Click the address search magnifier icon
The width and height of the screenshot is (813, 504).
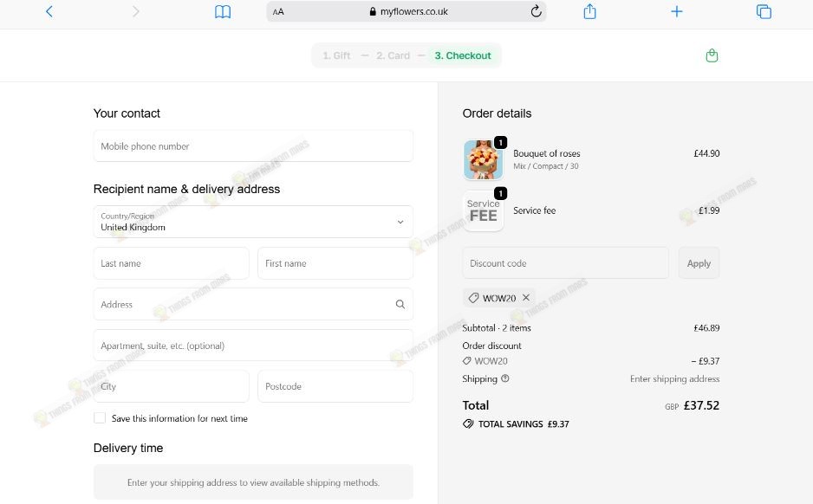pyautogui.click(x=400, y=304)
